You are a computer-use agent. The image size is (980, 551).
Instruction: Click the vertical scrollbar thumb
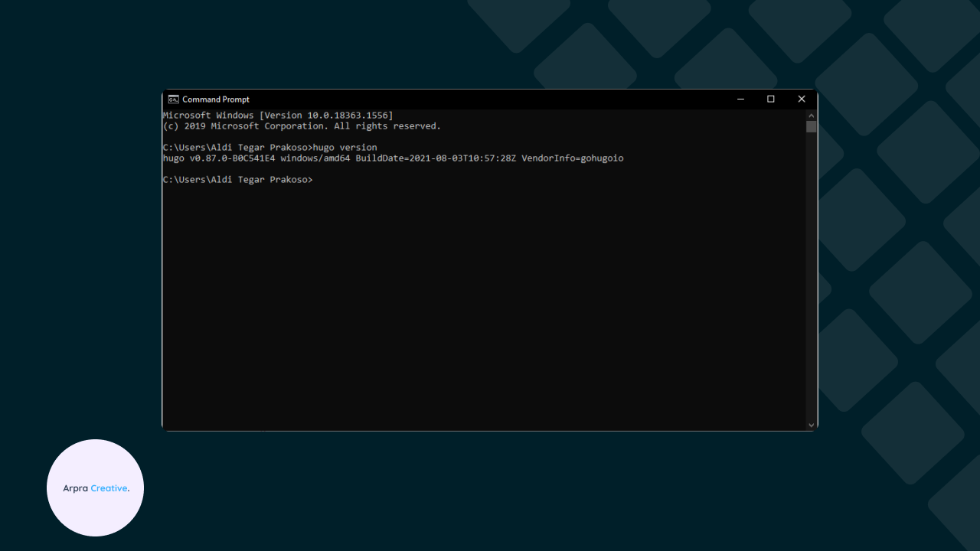tap(812, 127)
